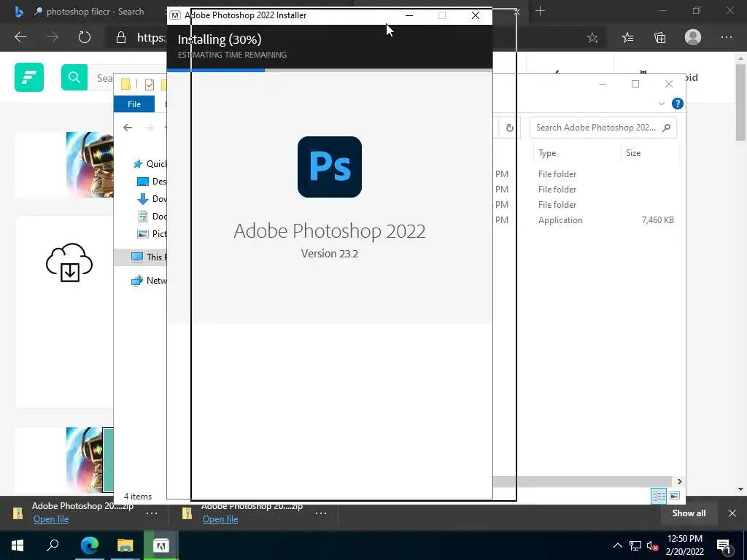747x560 pixels.
Task: Open first download's Open file link
Action: (51, 519)
